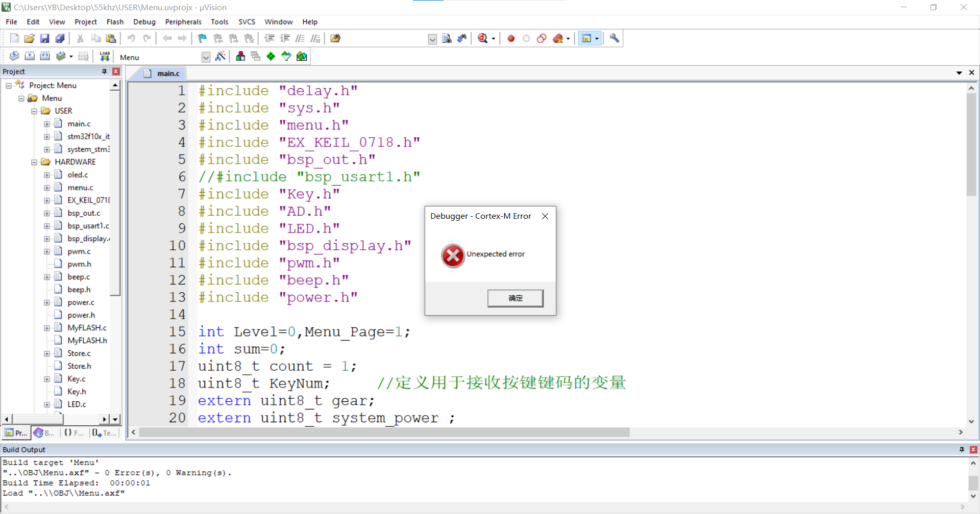Open the Manage Project Items cubes icon
This screenshot has width=980, height=514.
[240, 57]
